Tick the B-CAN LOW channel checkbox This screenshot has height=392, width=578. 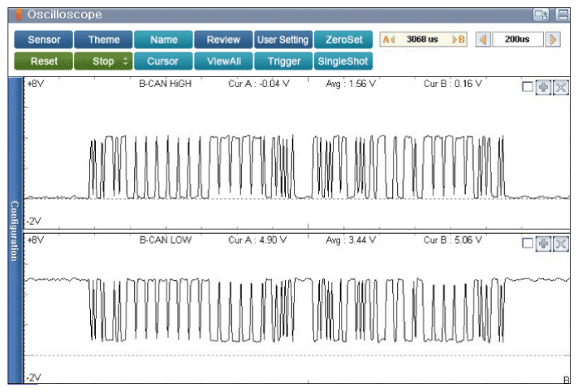[528, 243]
